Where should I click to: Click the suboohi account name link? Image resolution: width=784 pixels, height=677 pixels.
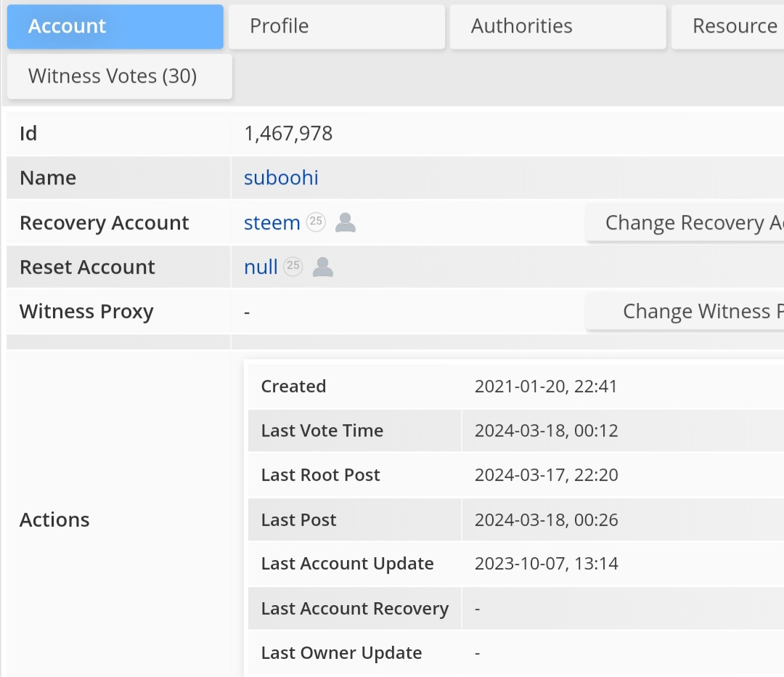[281, 178]
